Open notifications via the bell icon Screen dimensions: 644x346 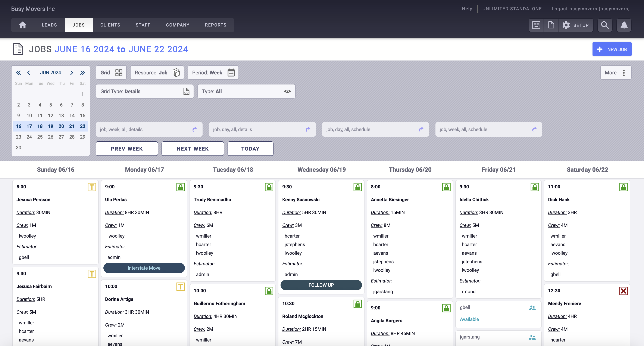[624, 25]
